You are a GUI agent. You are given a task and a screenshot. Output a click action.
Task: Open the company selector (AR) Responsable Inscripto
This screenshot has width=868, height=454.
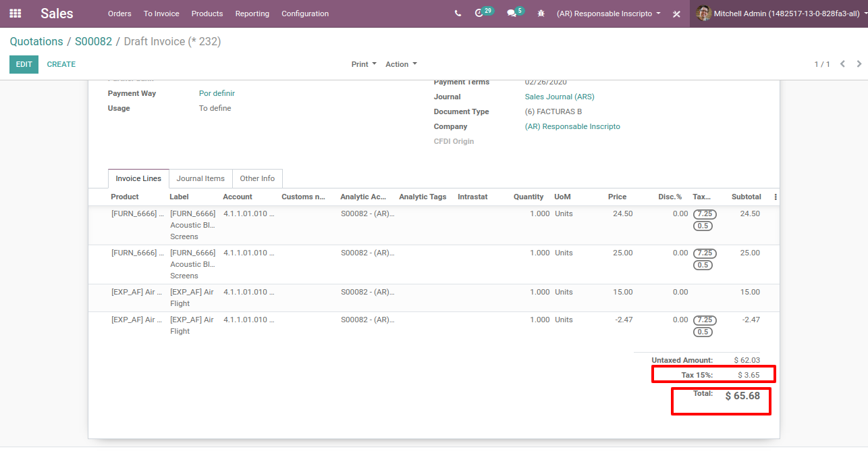coord(607,14)
